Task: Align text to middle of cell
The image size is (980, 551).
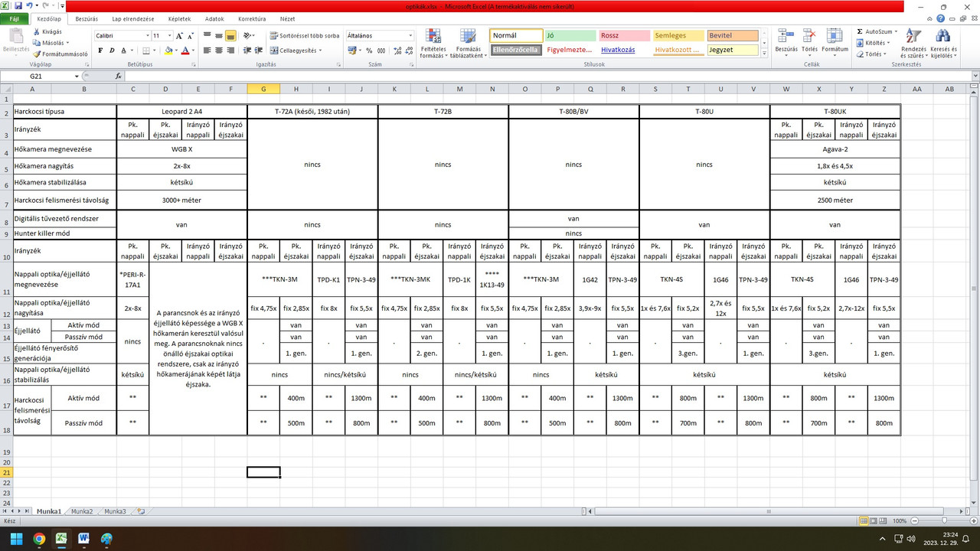Action: click(x=219, y=36)
